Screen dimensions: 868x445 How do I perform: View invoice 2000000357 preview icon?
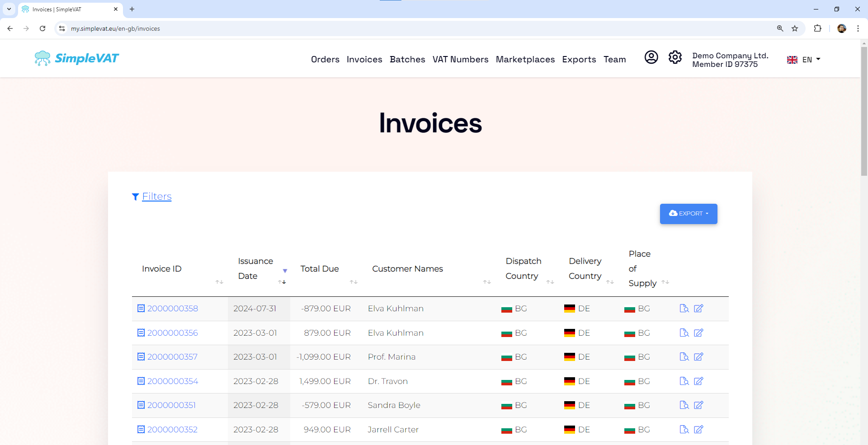tap(684, 357)
